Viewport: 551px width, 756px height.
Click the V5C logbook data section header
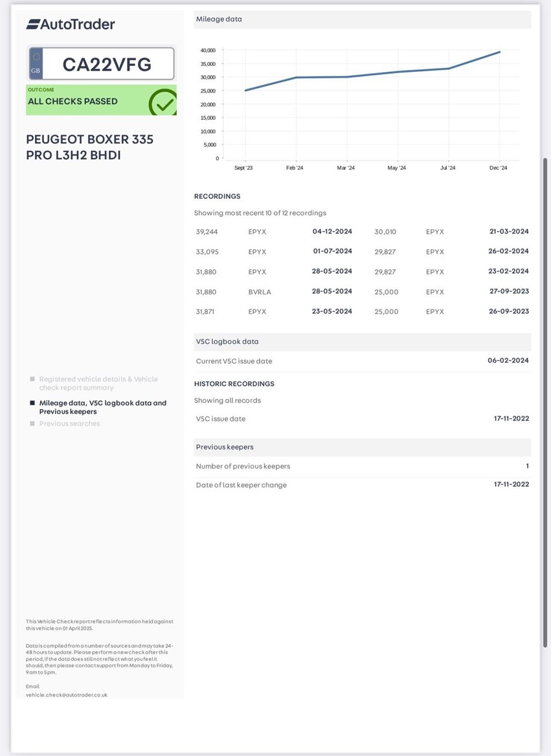click(363, 342)
